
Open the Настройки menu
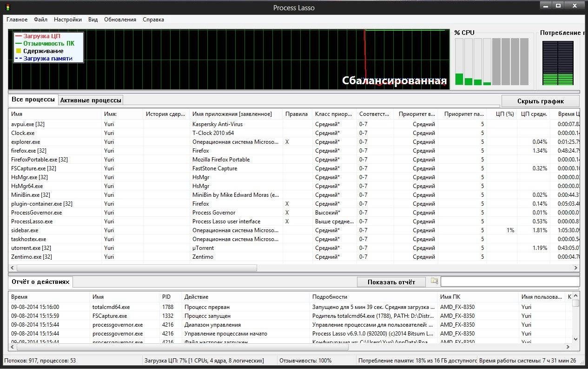coord(68,20)
